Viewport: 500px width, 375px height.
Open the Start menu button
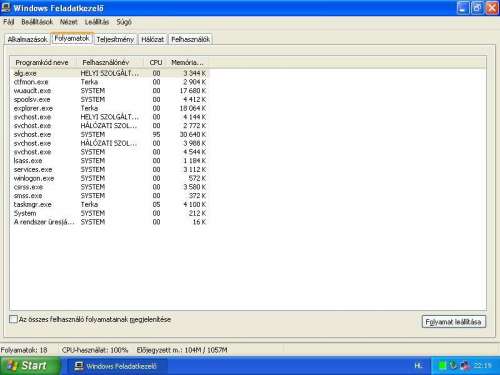click(x=30, y=366)
